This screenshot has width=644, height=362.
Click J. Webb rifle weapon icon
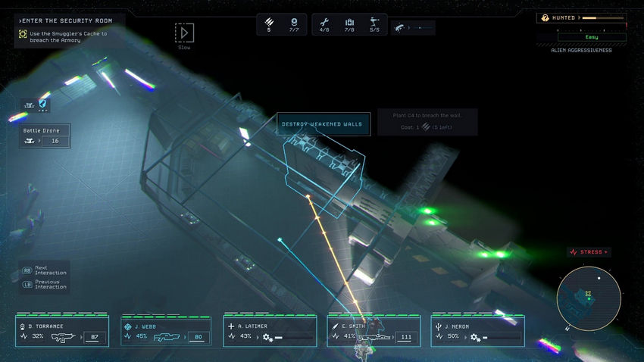tap(167, 337)
